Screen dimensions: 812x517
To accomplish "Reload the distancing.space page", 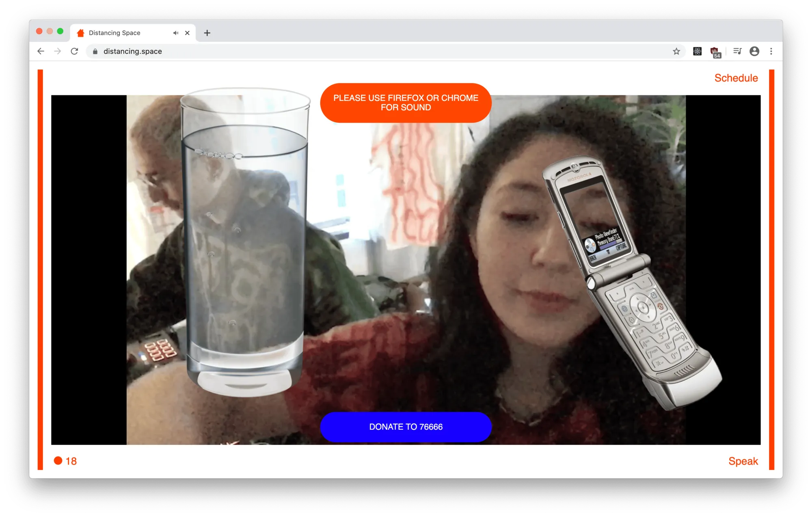I will [74, 51].
